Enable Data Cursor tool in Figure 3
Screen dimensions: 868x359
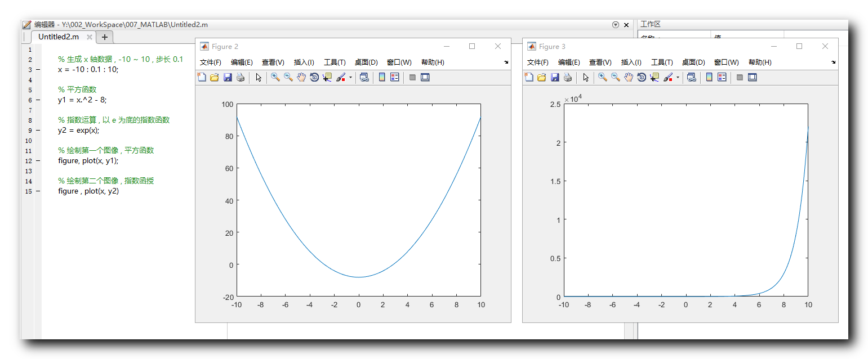pyautogui.click(x=655, y=77)
